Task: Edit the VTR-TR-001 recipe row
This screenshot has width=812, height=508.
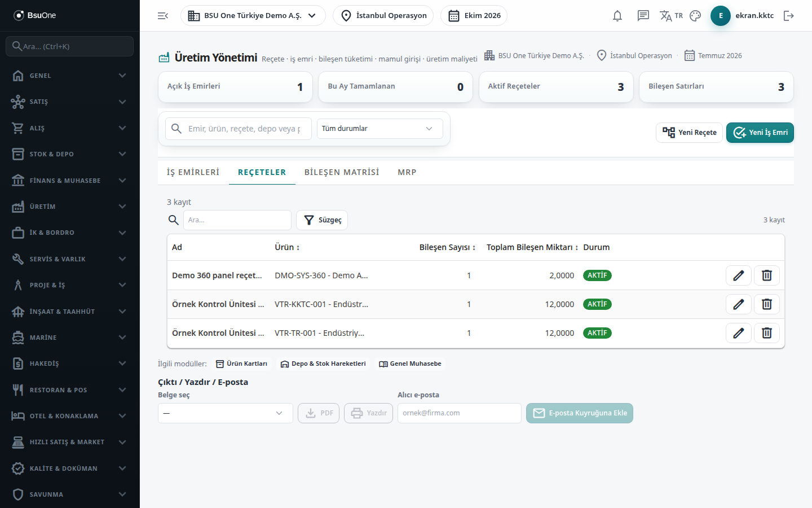Action: click(x=739, y=333)
